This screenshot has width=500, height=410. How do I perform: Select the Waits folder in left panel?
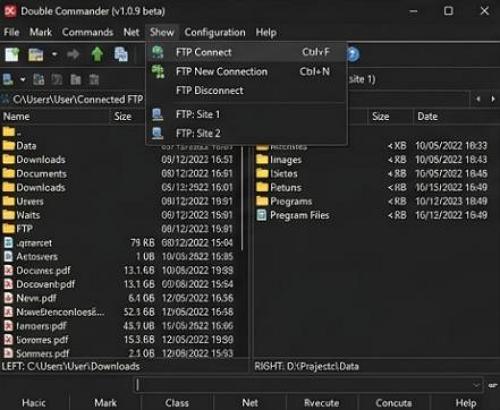coord(28,215)
